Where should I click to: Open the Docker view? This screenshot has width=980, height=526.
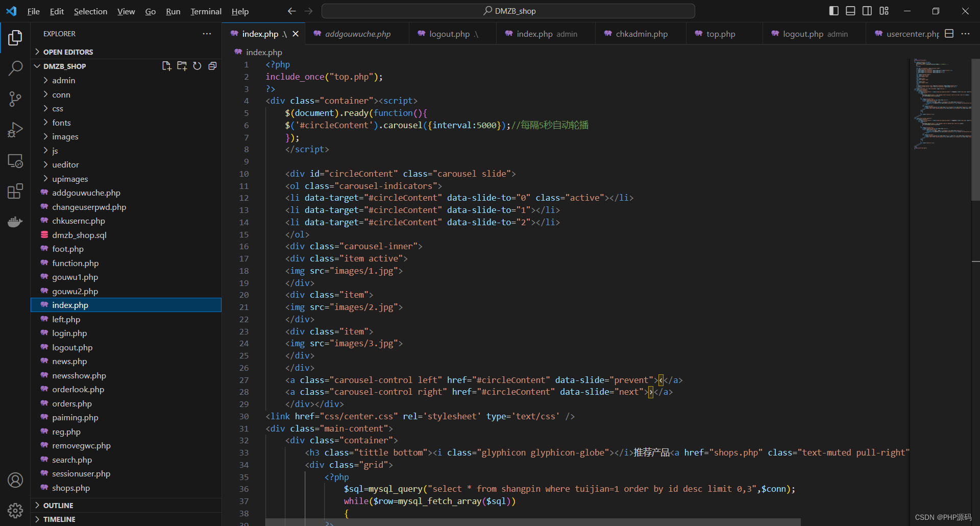pyautogui.click(x=15, y=222)
